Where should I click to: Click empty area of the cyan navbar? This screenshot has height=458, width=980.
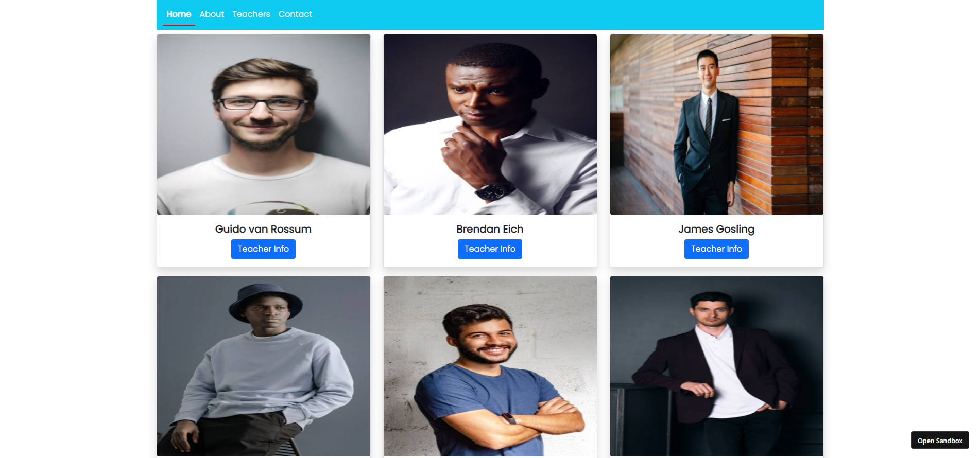tap(566, 14)
